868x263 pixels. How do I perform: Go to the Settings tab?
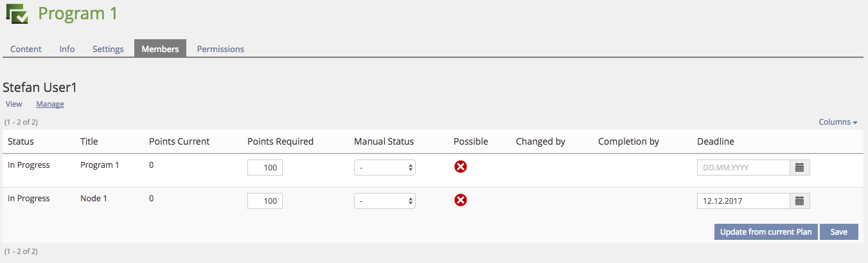[108, 49]
